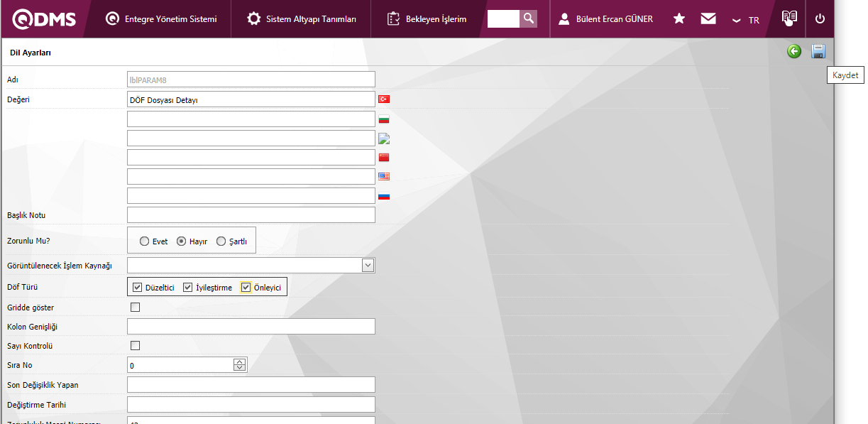The width and height of the screenshot is (868, 424).
Task: Click the Zorunlu Mu? label
Action: (x=28, y=241)
